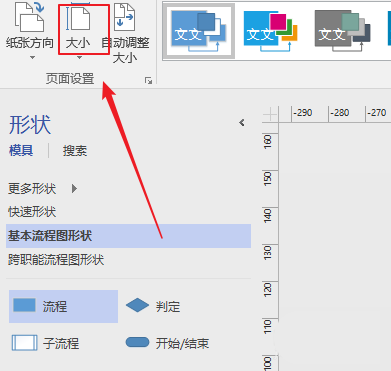
Task: Collapse the 形状 panel with arrow
Action: pyautogui.click(x=242, y=123)
